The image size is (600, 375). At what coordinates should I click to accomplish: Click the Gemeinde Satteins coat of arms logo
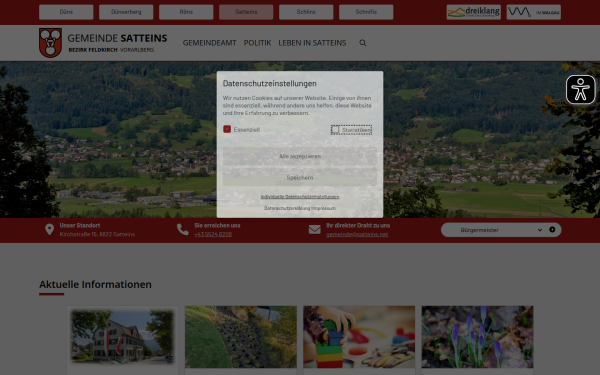coord(50,42)
